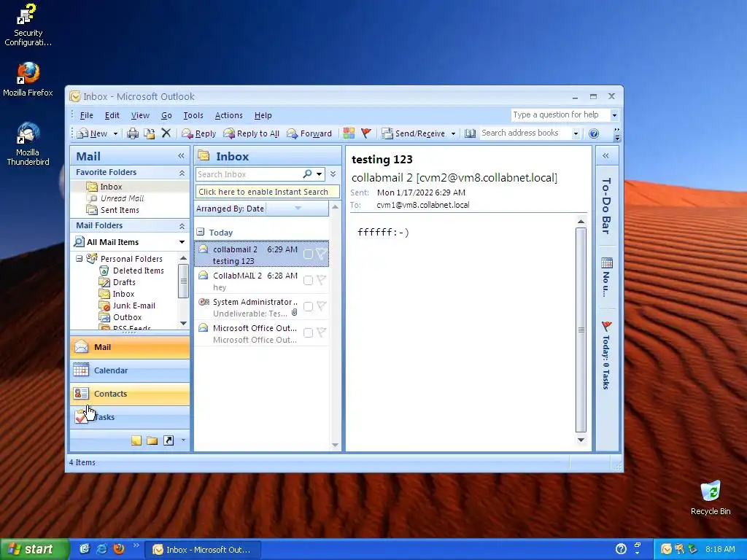Viewport: 747px width, 560px height.
Task: Toggle category box for System Administrator message
Action: pyautogui.click(x=309, y=306)
